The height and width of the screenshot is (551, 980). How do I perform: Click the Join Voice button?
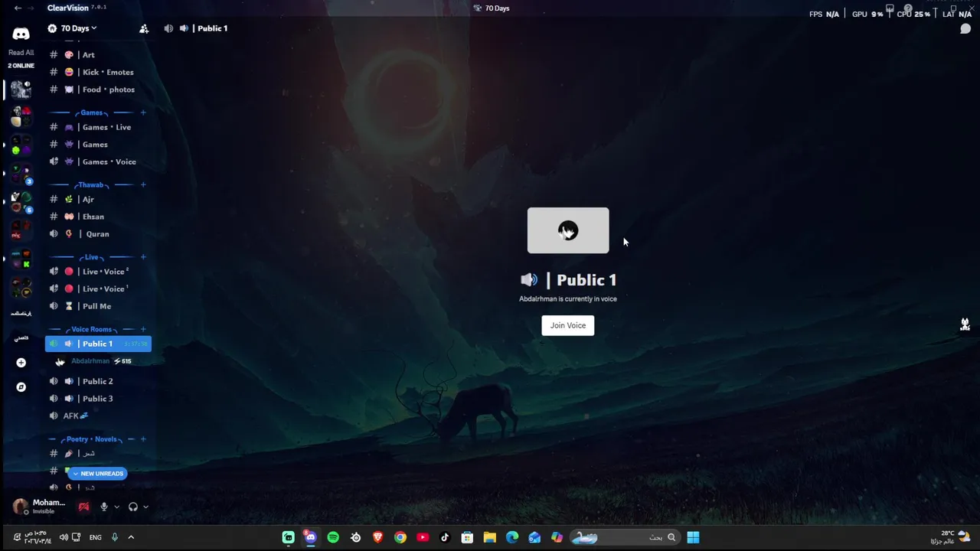click(567, 325)
